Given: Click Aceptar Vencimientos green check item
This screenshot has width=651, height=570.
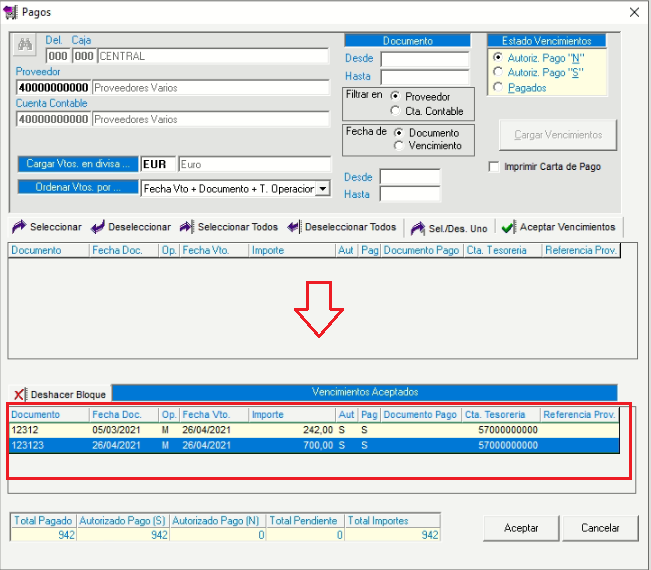Looking at the screenshot, I should (x=558, y=227).
